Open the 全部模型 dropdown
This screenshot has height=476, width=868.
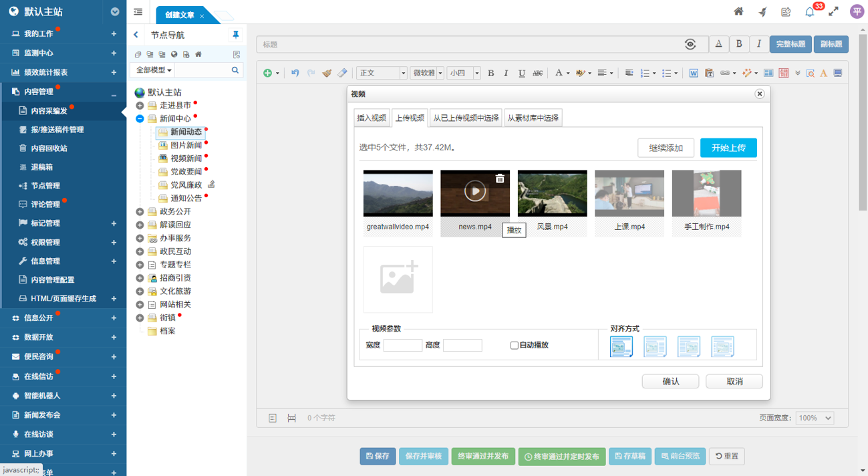tap(154, 70)
